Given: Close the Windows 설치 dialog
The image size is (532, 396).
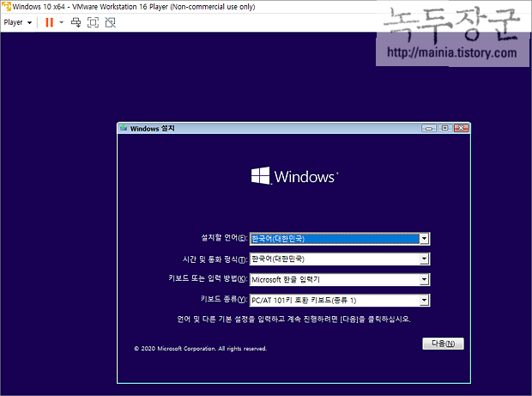Looking at the screenshot, I should tap(461, 128).
